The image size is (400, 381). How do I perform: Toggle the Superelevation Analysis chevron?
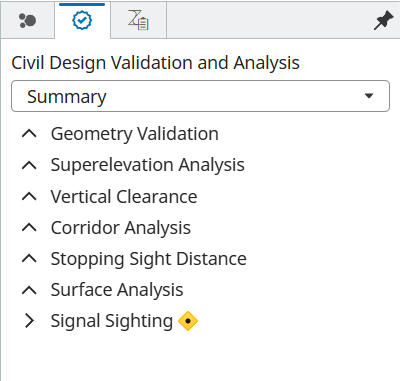pyautogui.click(x=29, y=165)
